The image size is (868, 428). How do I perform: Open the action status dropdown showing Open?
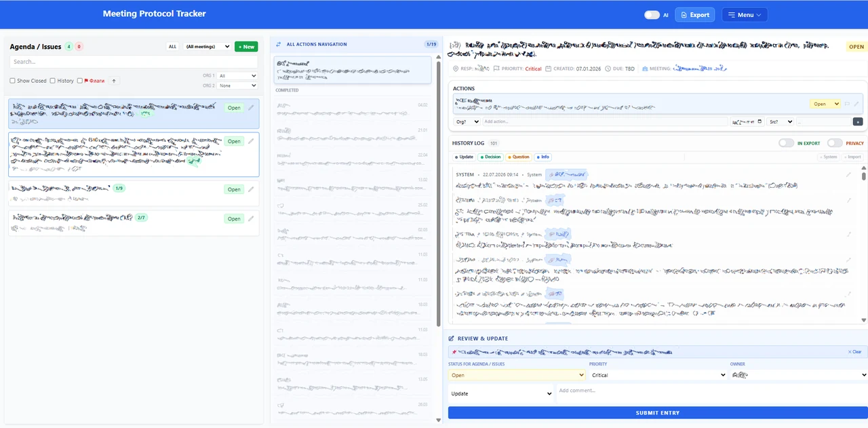coord(825,104)
